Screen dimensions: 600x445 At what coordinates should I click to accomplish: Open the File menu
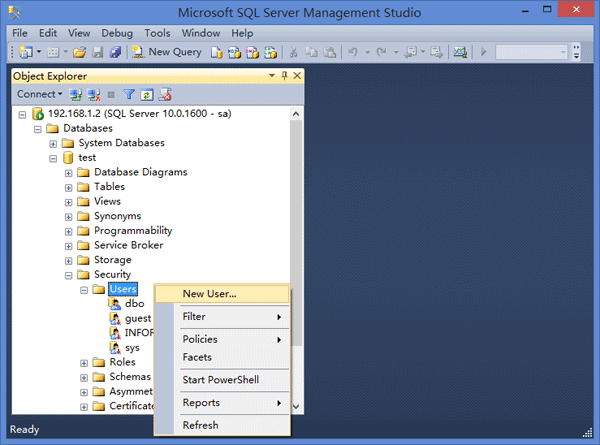coord(20,33)
